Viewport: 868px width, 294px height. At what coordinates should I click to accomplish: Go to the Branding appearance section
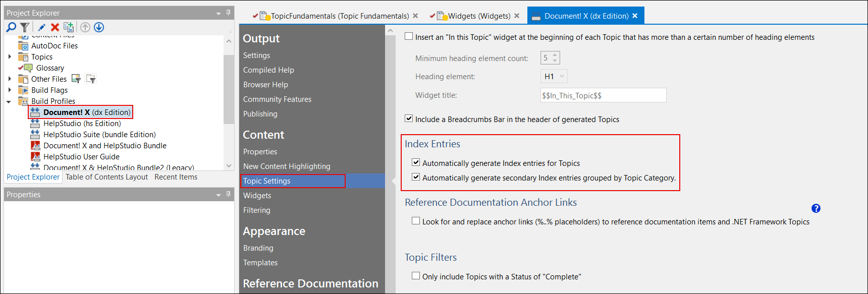tap(258, 248)
